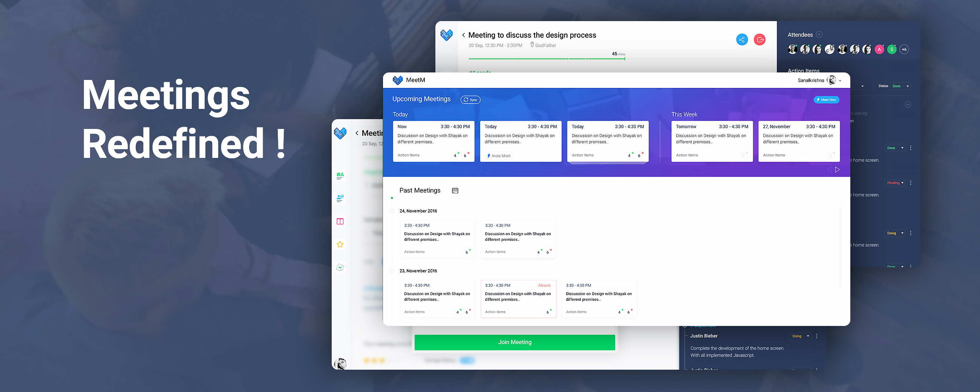Open the '27, November' meeting card
980x392 pixels.
click(x=799, y=142)
